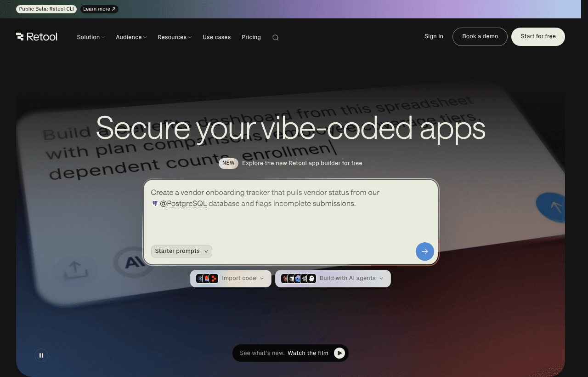
Task: Click the NEW badge above the prompt
Action: [228, 163]
